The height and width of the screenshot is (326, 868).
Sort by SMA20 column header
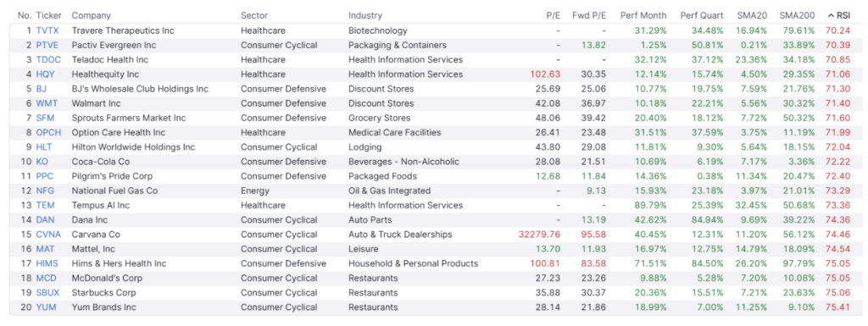(751, 15)
